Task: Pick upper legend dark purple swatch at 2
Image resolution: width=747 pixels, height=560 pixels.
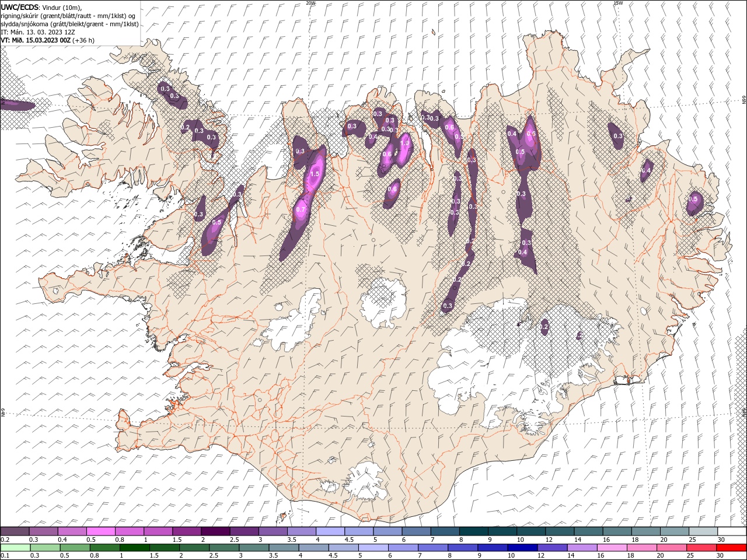Action: tap(215, 531)
